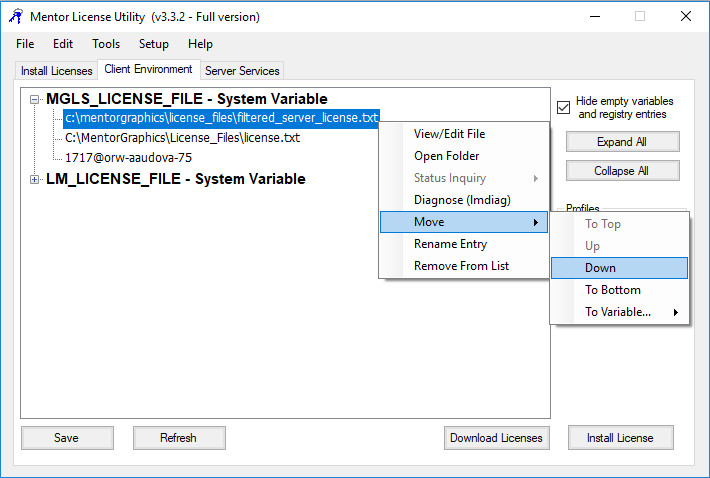The height and width of the screenshot is (478, 710).
Task: Select To Bottom in Move submenu
Action: (x=619, y=290)
